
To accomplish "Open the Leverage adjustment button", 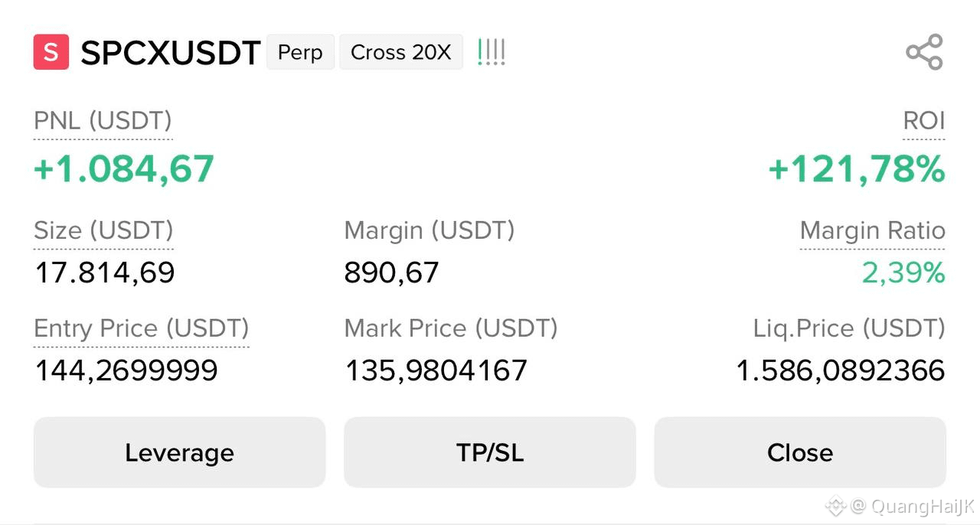I will point(179,452).
